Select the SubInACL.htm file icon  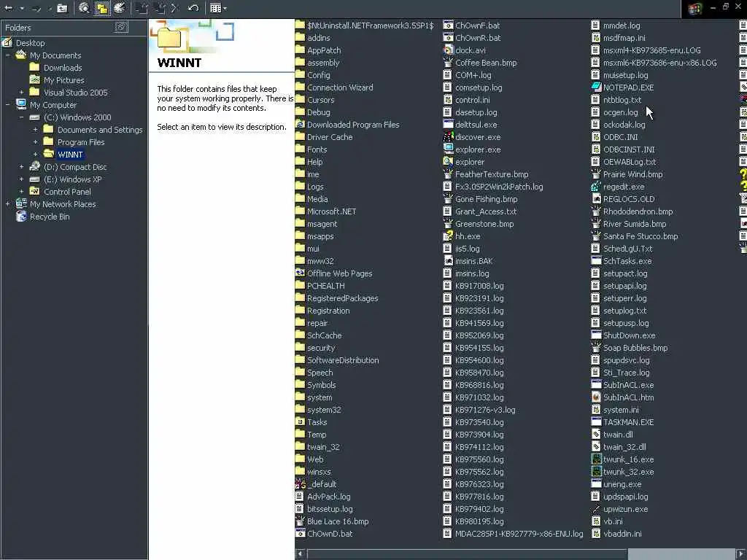coord(596,397)
